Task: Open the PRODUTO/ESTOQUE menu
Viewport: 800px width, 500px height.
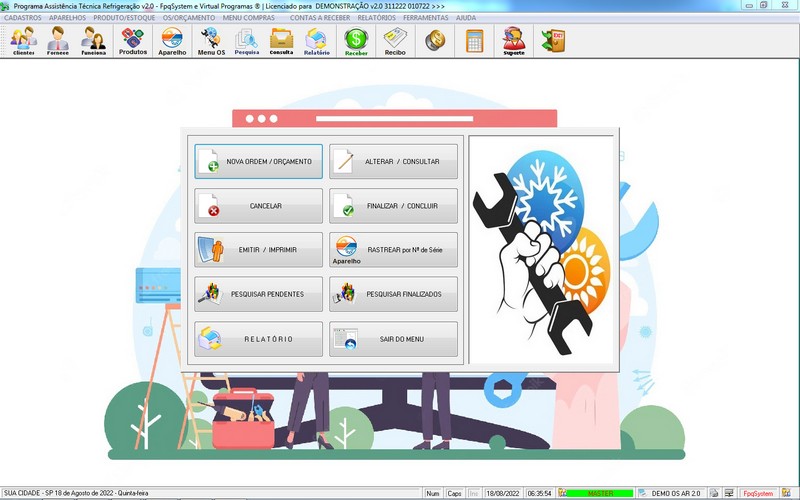Action: click(x=124, y=18)
